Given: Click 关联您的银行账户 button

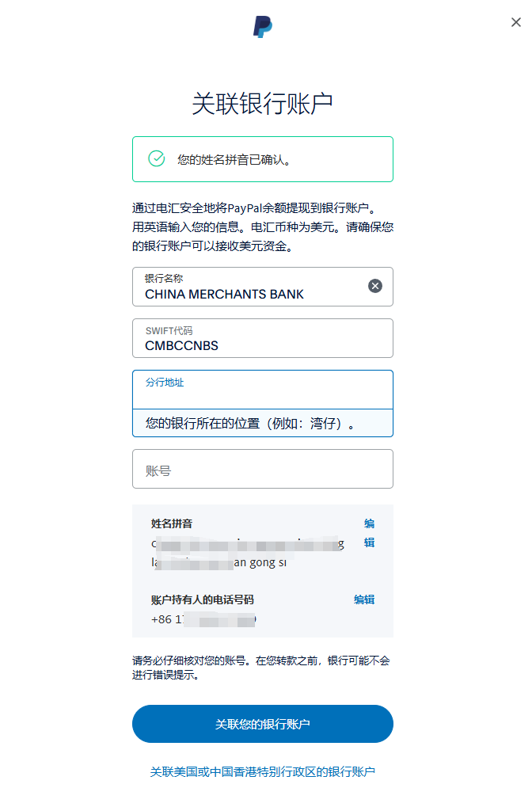Looking at the screenshot, I should (x=262, y=723).
